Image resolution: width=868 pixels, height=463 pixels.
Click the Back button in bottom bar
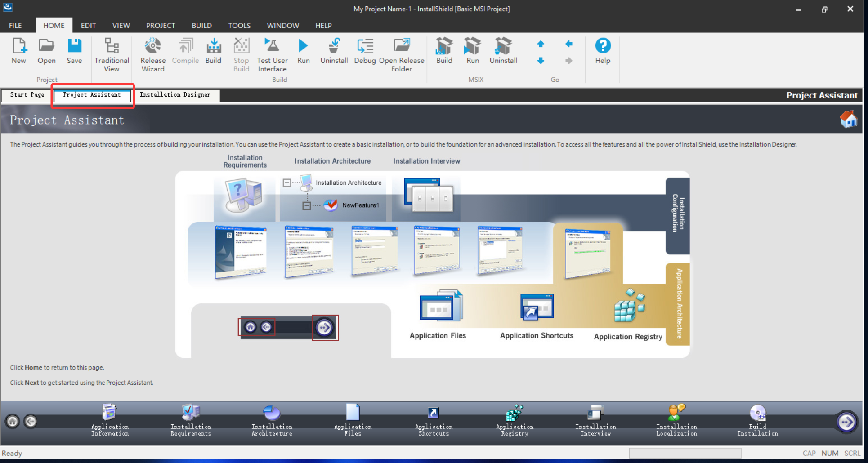pyautogui.click(x=31, y=421)
